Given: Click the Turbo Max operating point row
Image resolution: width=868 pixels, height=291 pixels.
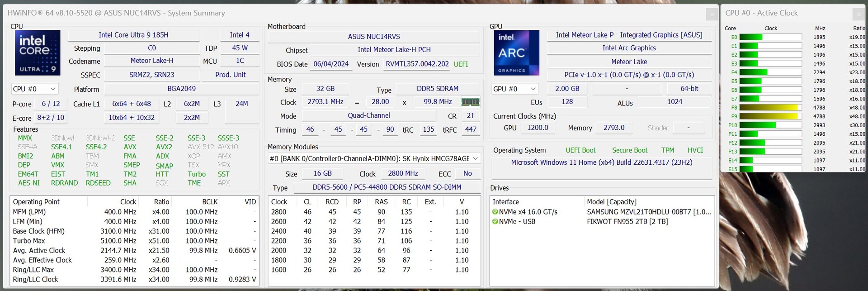Looking at the screenshot, I should click(x=134, y=241).
